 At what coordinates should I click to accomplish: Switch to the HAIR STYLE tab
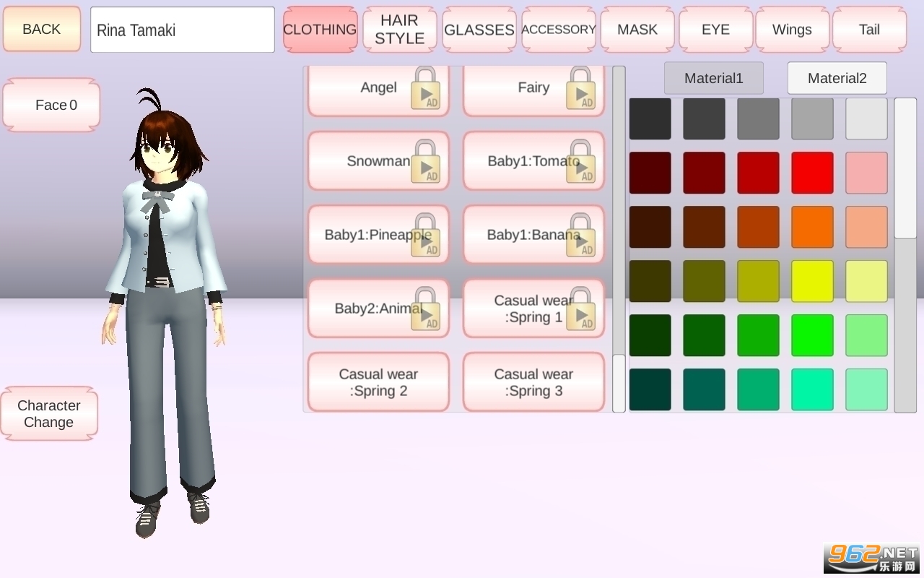(x=399, y=30)
